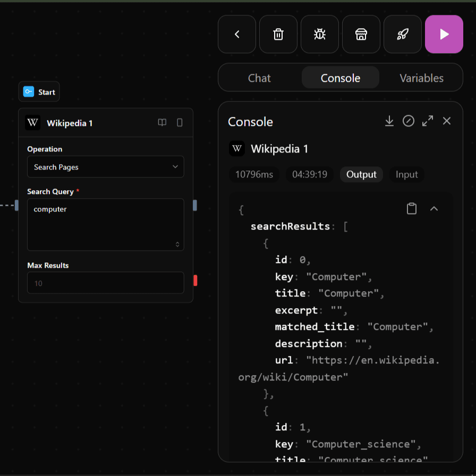Click the back arrow button
476x476 pixels.
coord(237,35)
